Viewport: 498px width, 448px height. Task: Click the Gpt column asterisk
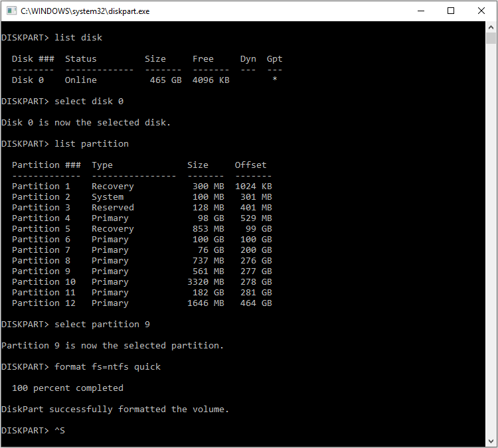coord(275,79)
